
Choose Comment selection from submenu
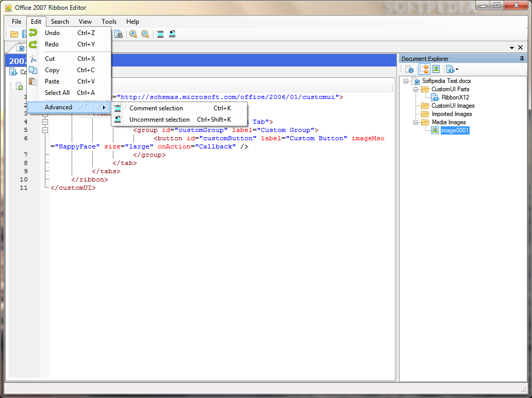tap(179, 108)
